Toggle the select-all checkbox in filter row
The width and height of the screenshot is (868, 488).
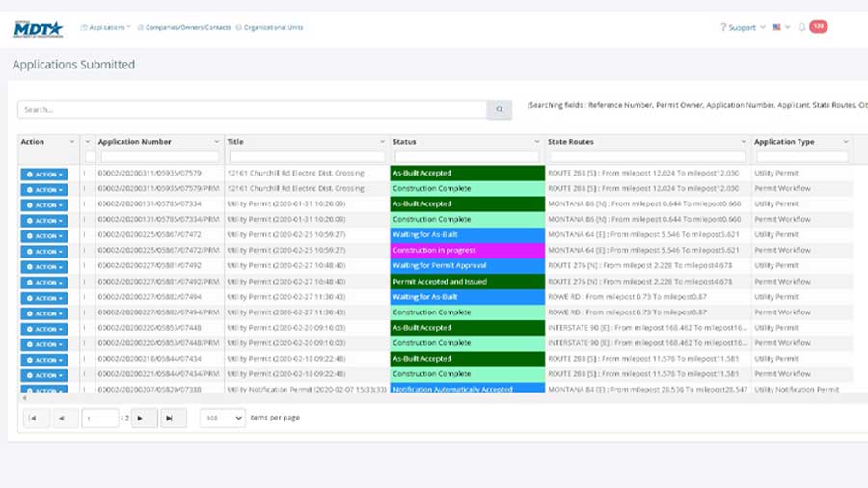(x=90, y=156)
